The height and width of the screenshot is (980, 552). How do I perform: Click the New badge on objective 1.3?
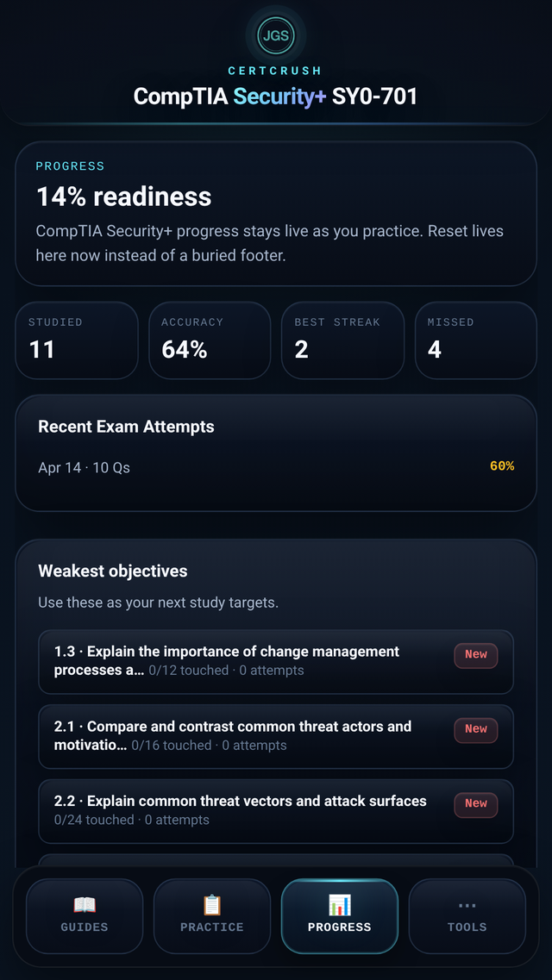tap(475, 654)
